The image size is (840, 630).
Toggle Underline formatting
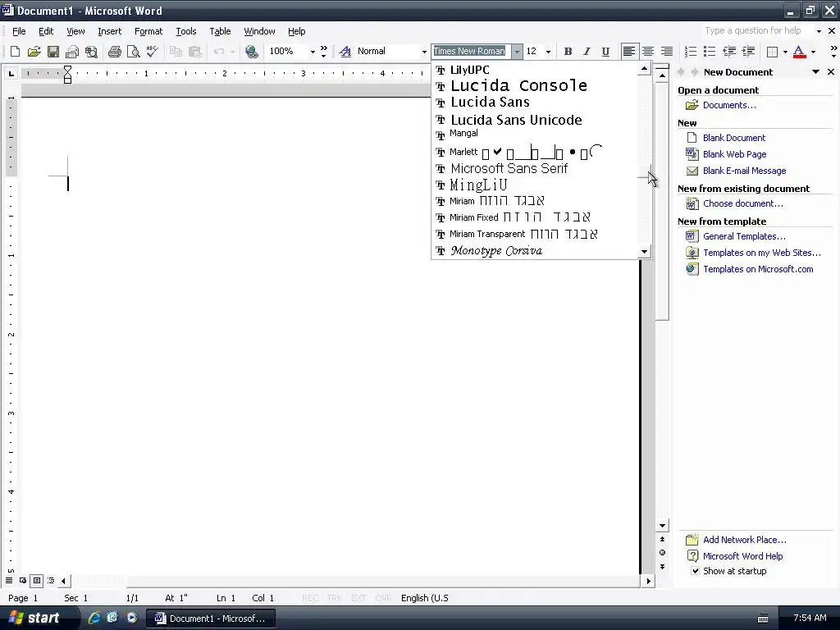(x=605, y=52)
